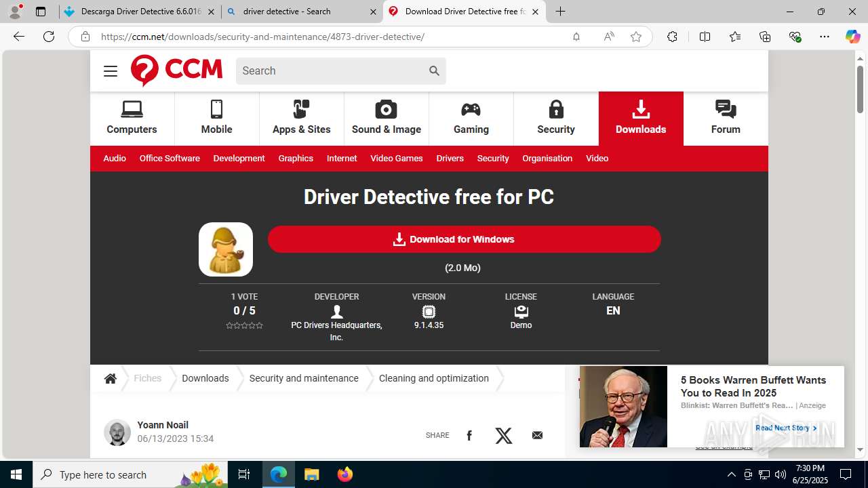
Task: Click the search magnifier icon in CCM search
Action: tap(434, 70)
